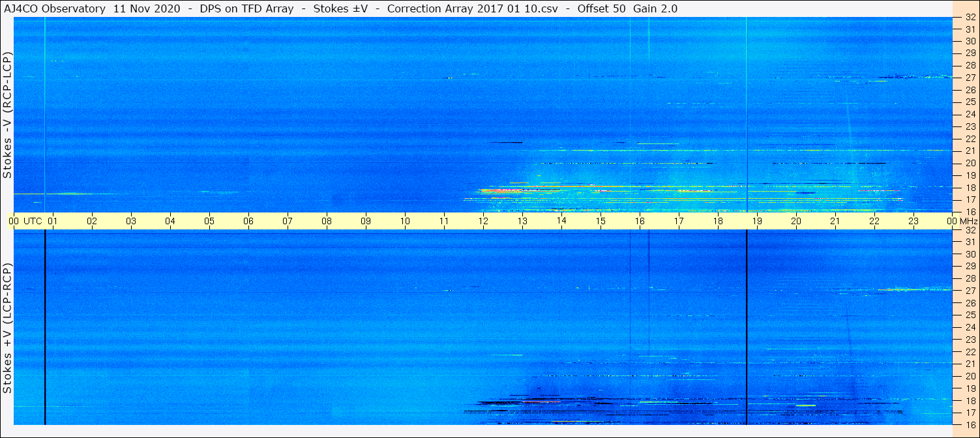Click the 23 hour marker on time axis
The width and height of the screenshot is (980, 438).
point(913,221)
